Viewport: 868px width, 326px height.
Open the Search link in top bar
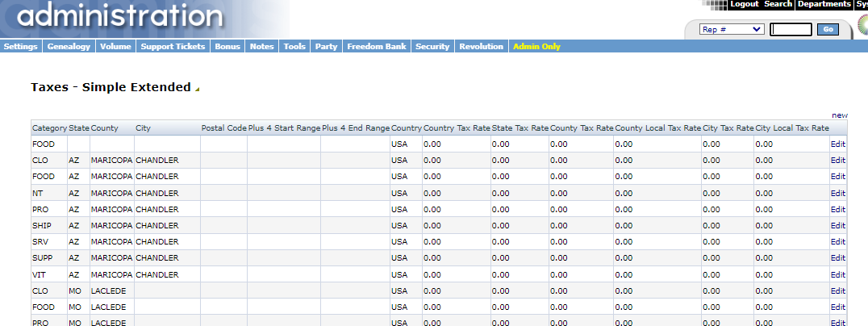pyautogui.click(x=778, y=4)
